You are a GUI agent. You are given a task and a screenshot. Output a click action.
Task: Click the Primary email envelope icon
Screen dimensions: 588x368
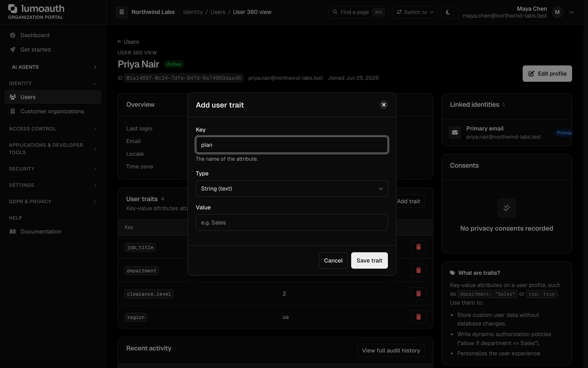(455, 132)
